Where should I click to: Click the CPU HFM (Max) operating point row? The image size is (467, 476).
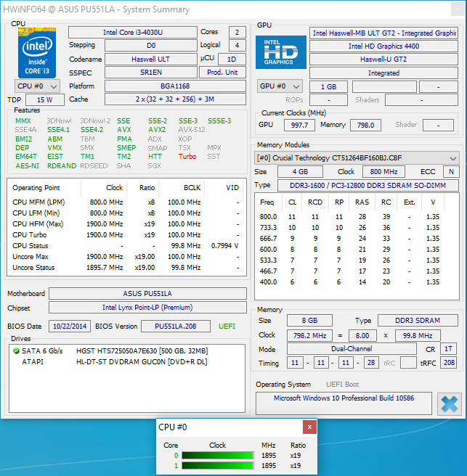point(126,224)
